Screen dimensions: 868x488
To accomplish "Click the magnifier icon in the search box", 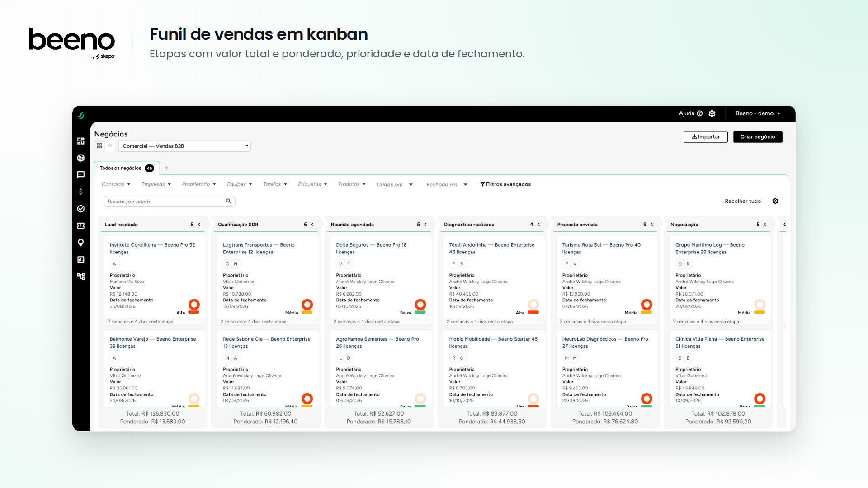I will coord(228,201).
